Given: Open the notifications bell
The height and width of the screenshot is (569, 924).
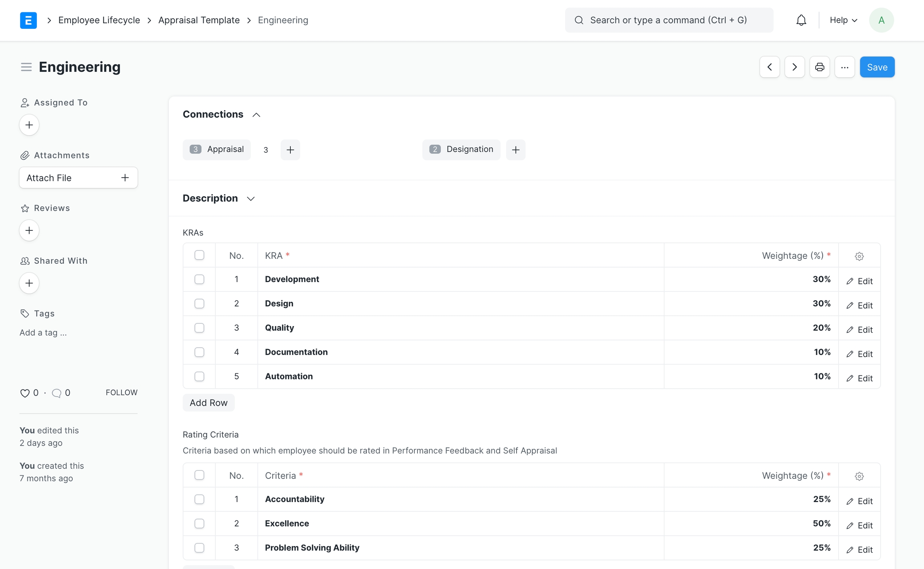Looking at the screenshot, I should (801, 20).
